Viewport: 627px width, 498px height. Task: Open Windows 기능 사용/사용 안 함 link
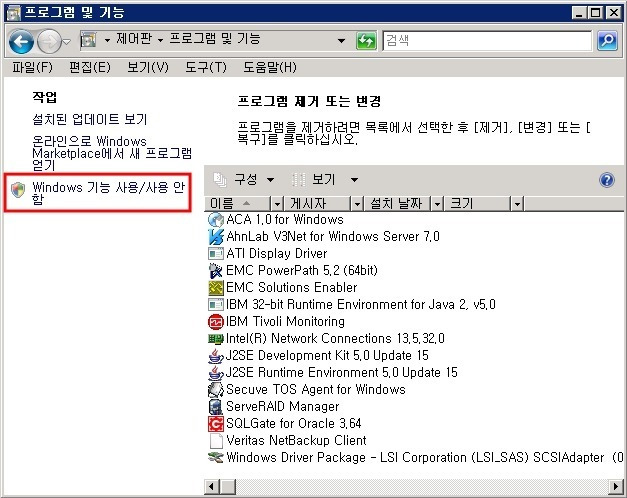[109, 193]
